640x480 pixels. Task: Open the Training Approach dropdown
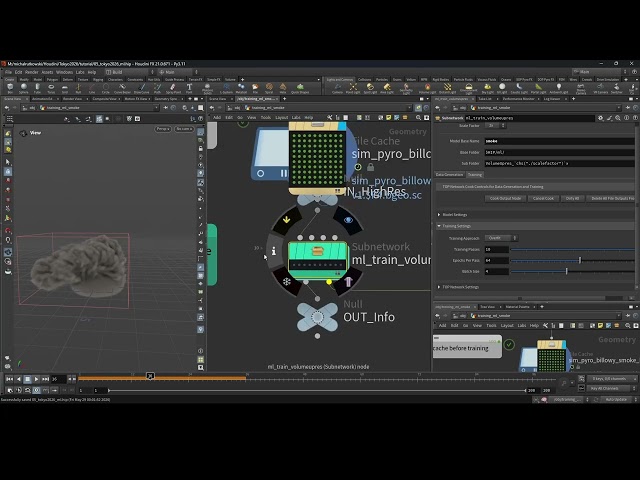coord(501,238)
